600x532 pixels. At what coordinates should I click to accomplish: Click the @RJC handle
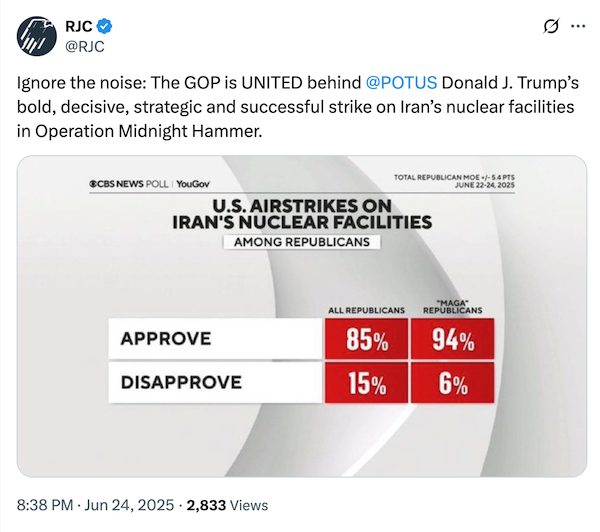86,46
